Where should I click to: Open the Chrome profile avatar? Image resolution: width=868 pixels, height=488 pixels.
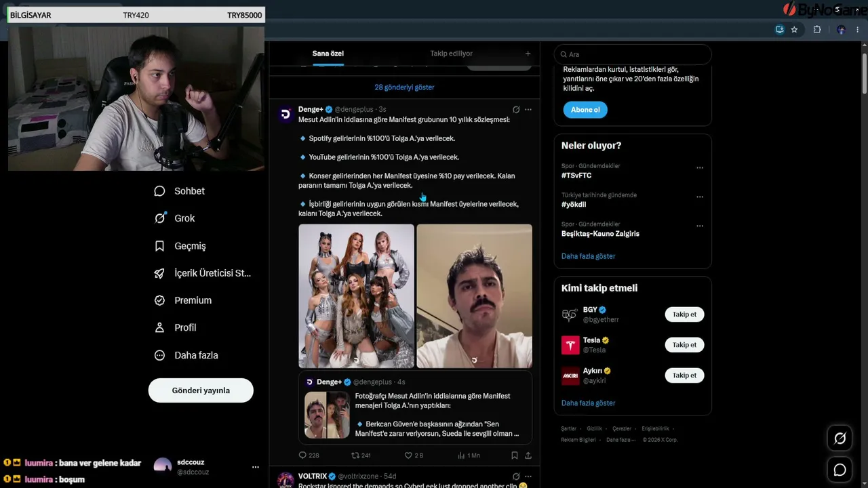[x=841, y=30]
